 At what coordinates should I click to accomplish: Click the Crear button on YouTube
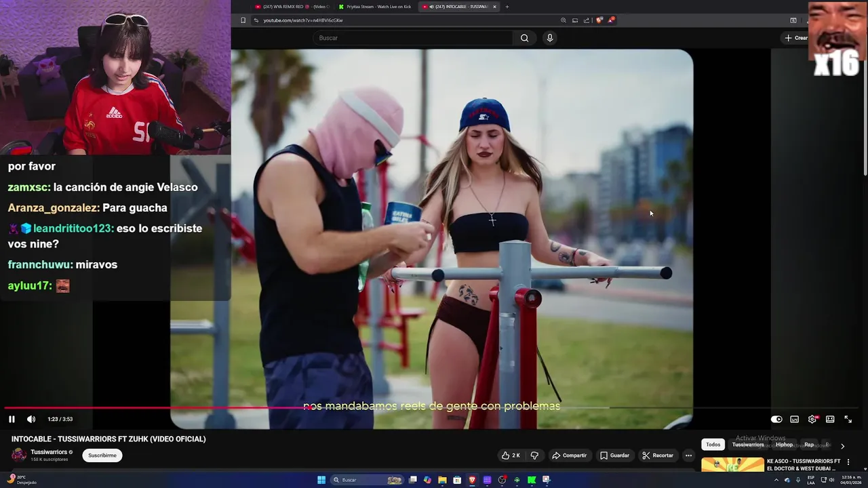796,38
